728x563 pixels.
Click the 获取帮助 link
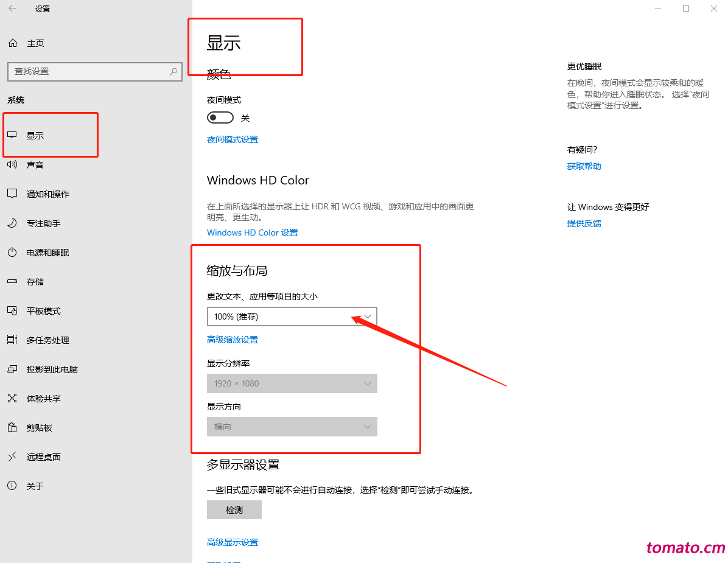(x=584, y=166)
